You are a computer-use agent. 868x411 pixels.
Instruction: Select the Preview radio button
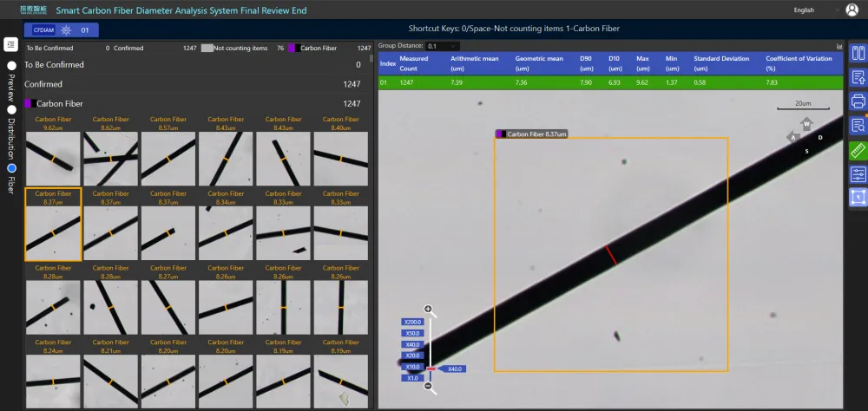tap(11, 65)
